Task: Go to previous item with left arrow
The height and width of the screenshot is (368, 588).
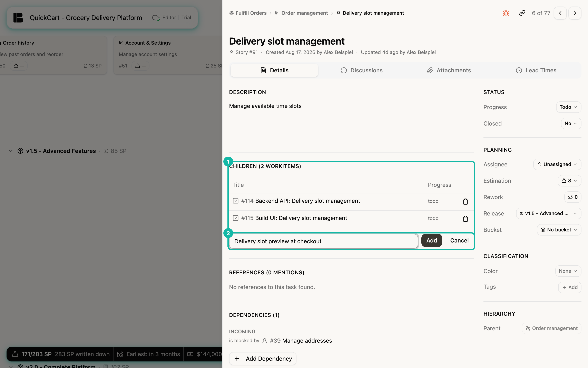Action: (560, 13)
